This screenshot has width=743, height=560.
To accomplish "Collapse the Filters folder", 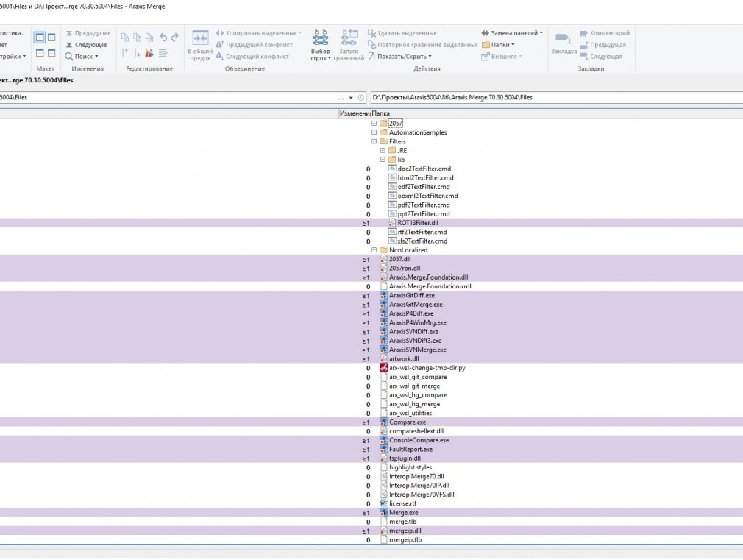I will [x=374, y=141].
